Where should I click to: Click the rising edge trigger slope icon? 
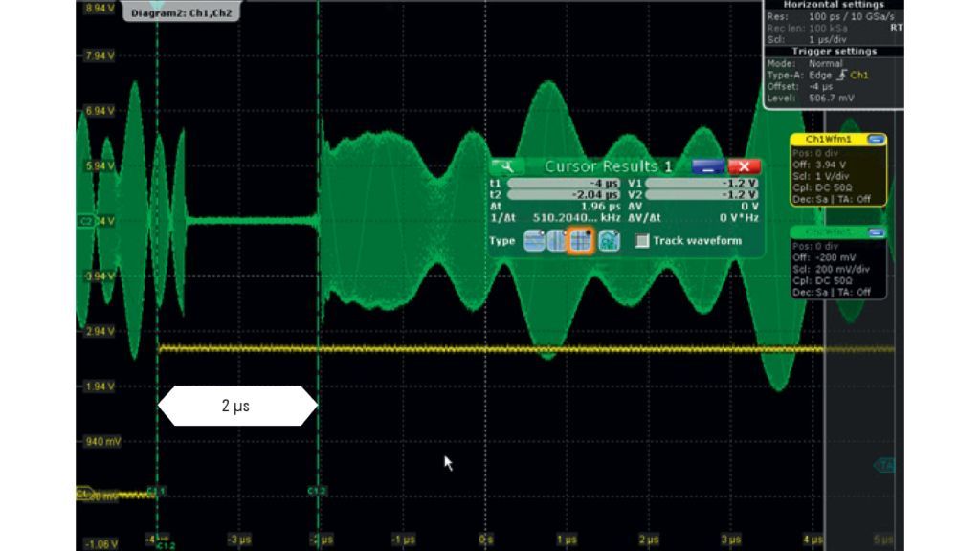[x=840, y=75]
